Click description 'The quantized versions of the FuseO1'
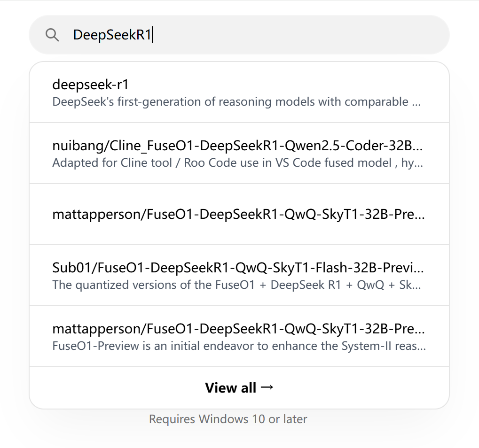This screenshot has width=479, height=448. click(236, 285)
